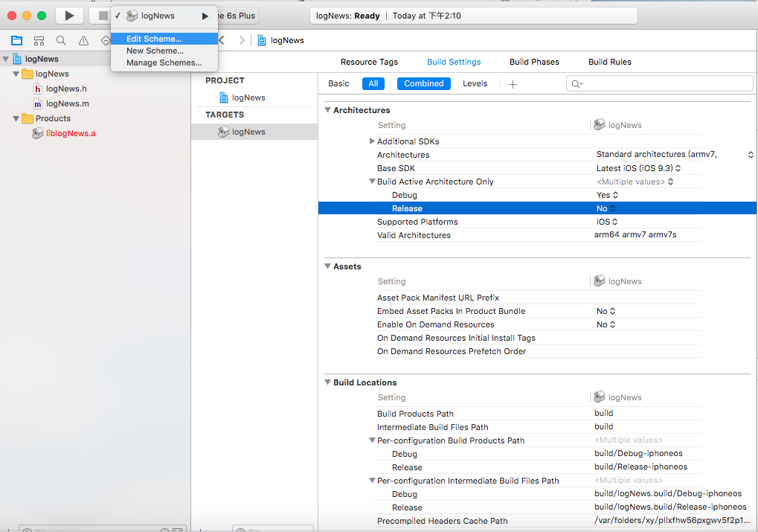Open the Issue navigator warning icon
758x532 pixels.
pyautogui.click(x=83, y=41)
